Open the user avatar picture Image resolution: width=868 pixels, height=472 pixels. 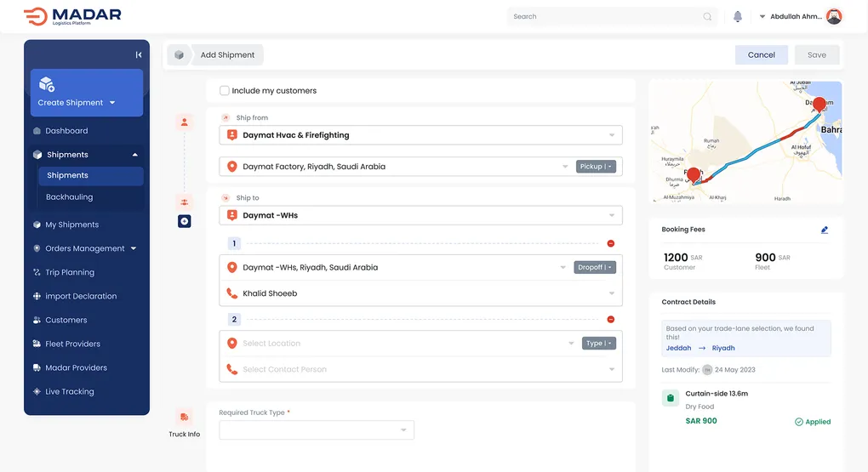tap(834, 17)
